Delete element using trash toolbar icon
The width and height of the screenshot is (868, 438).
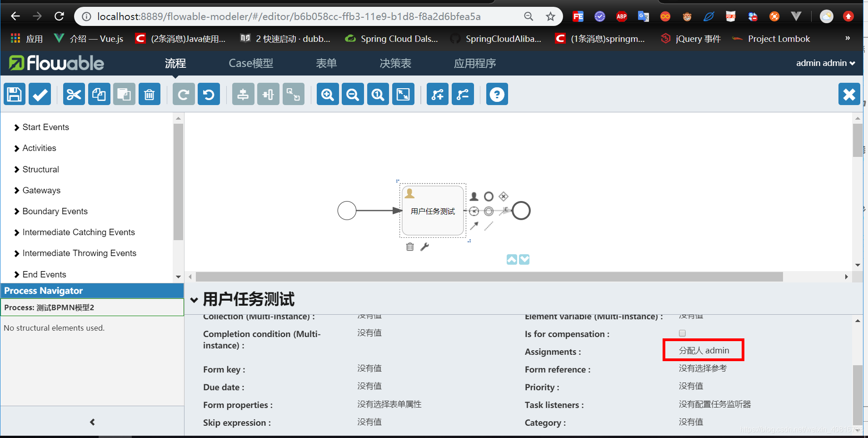coord(149,94)
